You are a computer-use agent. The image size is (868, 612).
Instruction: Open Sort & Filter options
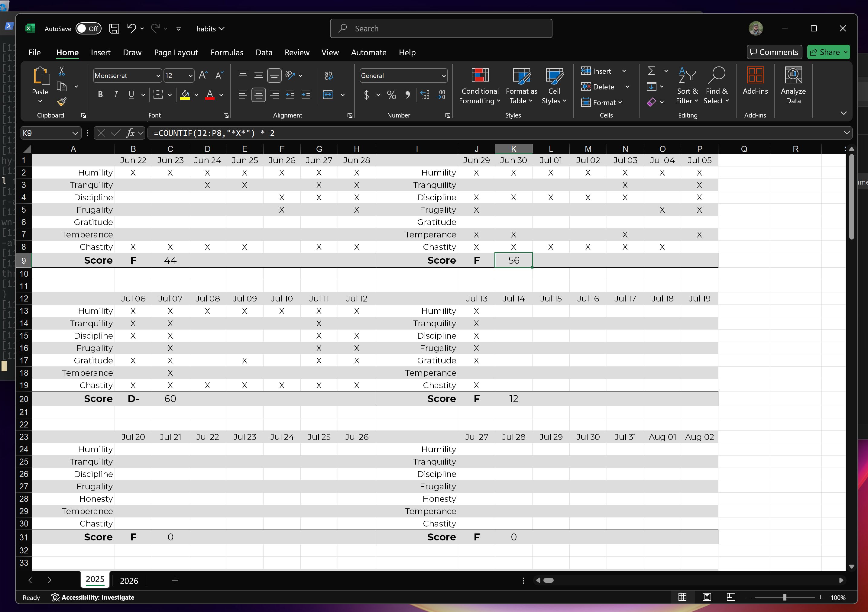tap(687, 85)
